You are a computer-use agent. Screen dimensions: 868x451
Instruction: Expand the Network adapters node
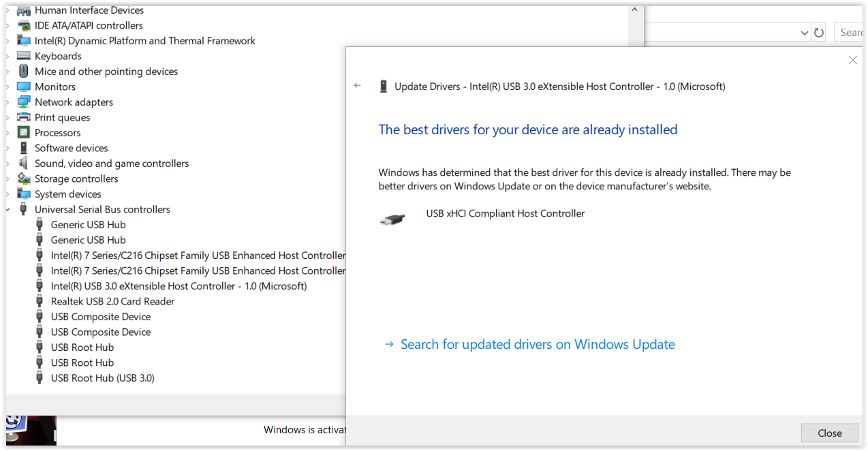tap(7, 102)
